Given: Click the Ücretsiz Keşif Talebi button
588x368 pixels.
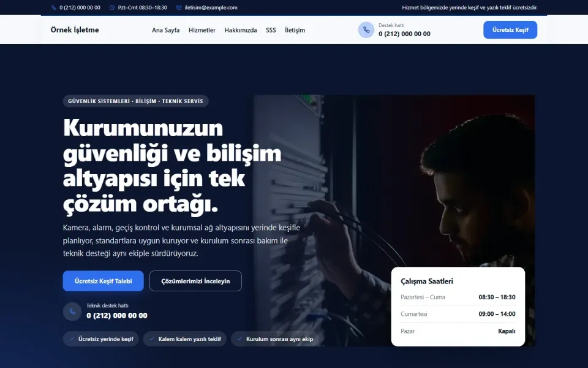Looking at the screenshot, I should coord(103,281).
